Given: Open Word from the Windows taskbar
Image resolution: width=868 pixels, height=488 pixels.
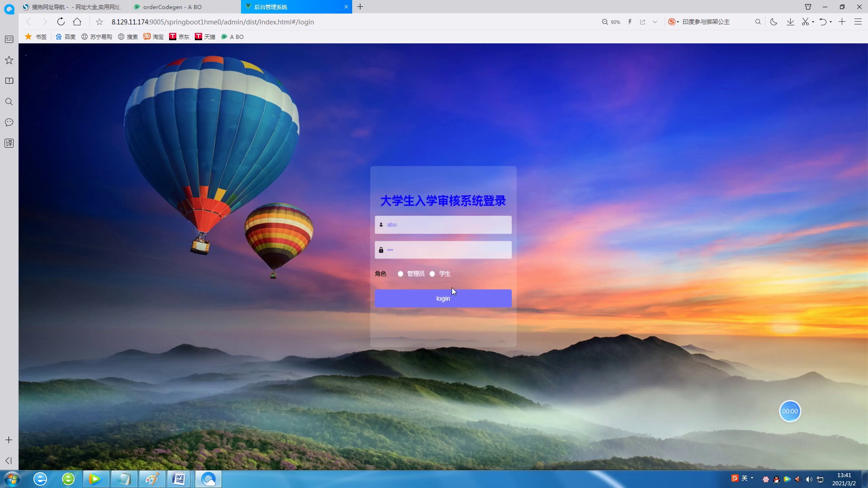Looking at the screenshot, I should tap(179, 479).
